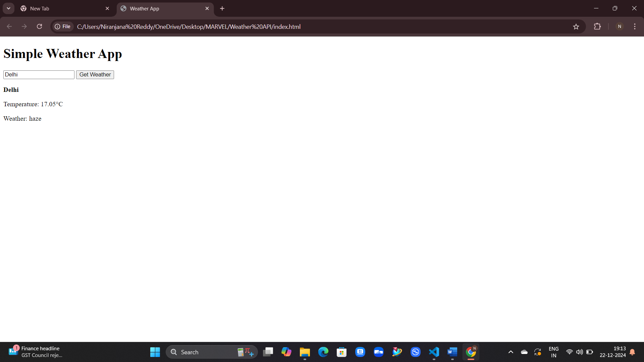Reload the Weather App page
This screenshot has height=362, width=644.
point(40,26)
